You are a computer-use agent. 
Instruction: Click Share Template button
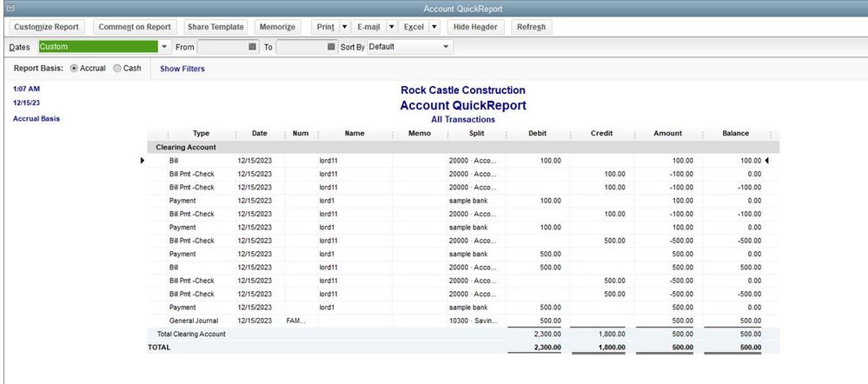click(215, 27)
